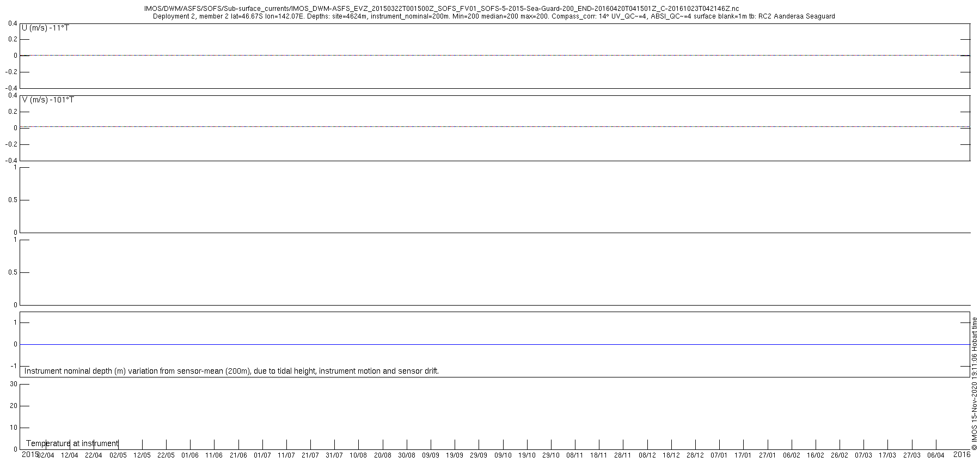Click the '12/04' date tick label

[x=70, y=455]
